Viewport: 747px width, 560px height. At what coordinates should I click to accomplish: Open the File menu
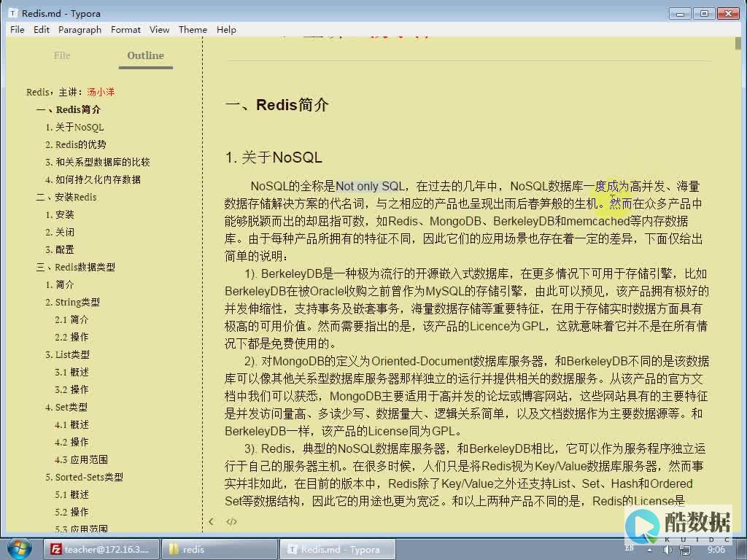pyautogui.click(x=18, y=29)
